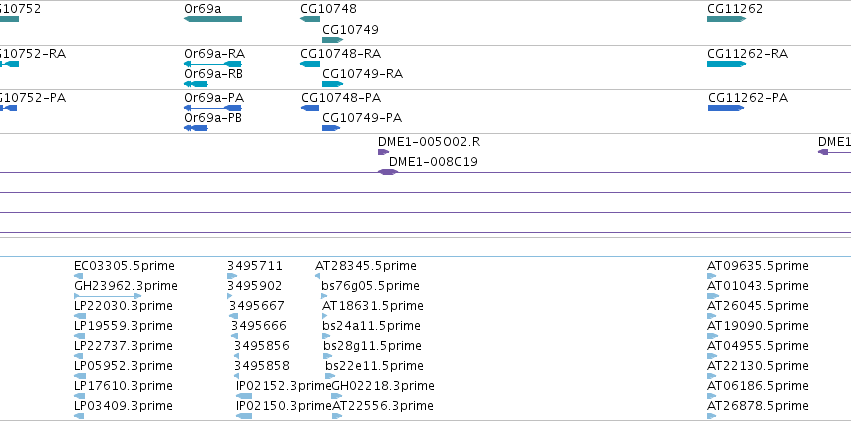Select the DME1-005O02.R purple feature

(x=384, y=152)
